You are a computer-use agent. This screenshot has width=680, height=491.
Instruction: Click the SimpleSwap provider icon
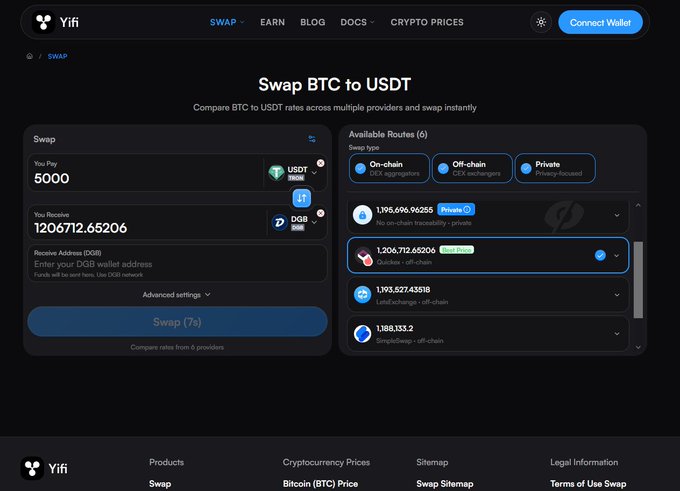tap(363, 334)
